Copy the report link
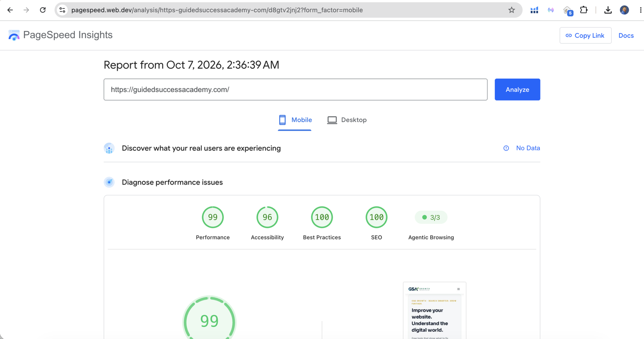644x339 pixels. (585, 35)
